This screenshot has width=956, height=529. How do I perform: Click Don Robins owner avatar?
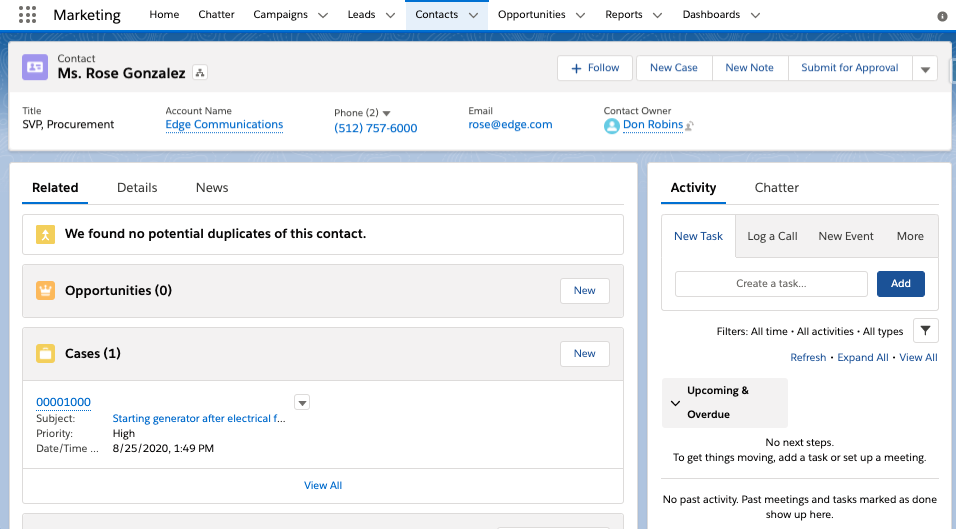coord(612,126)
